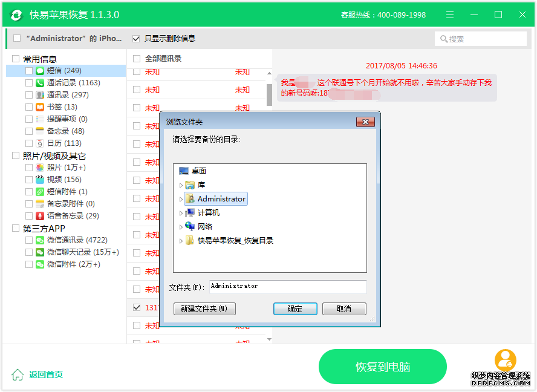The width and height of the screenshot is (537, 392).
Task: Click the photos icon in sidebar
Action: coord(40,168)
